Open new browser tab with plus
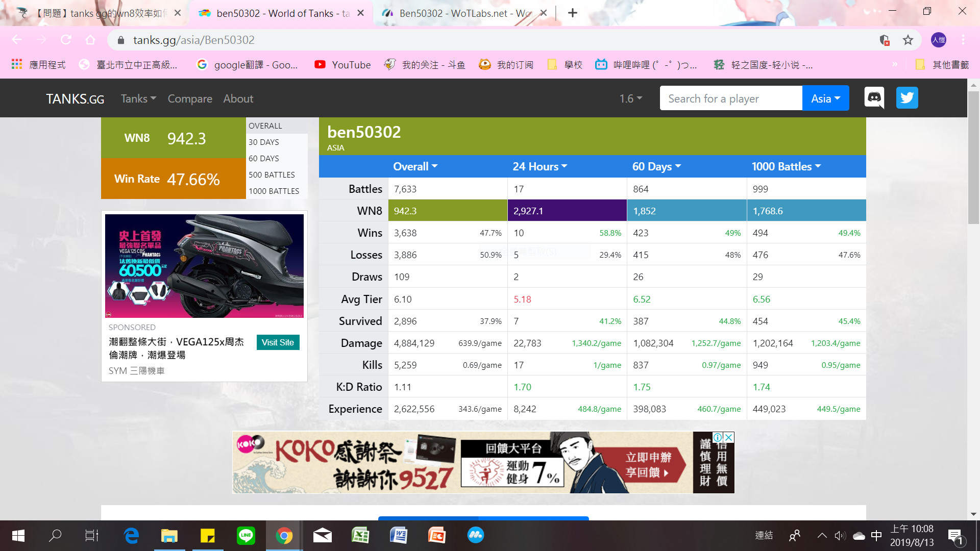Viewport: 980px width, 551px height. pos(573,13)
